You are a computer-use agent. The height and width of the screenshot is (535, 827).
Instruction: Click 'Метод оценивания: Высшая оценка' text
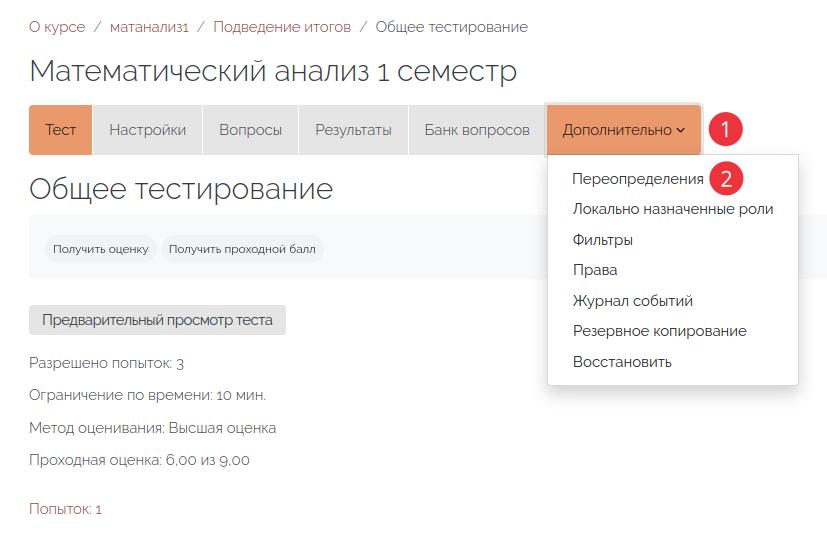152,428
